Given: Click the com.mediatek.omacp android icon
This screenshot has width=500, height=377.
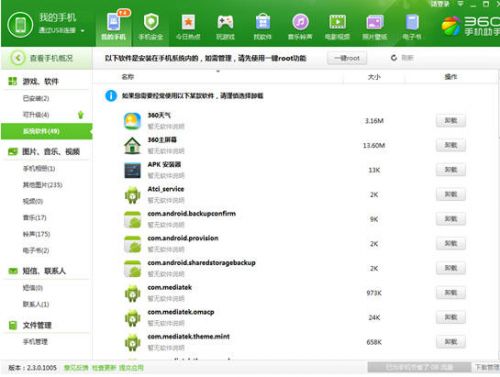Looking at the screenshot, I should [133, 318].
